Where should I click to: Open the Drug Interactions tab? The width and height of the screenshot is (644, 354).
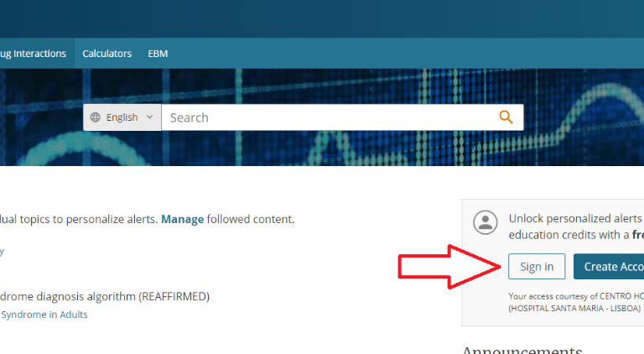pos(33,54)
